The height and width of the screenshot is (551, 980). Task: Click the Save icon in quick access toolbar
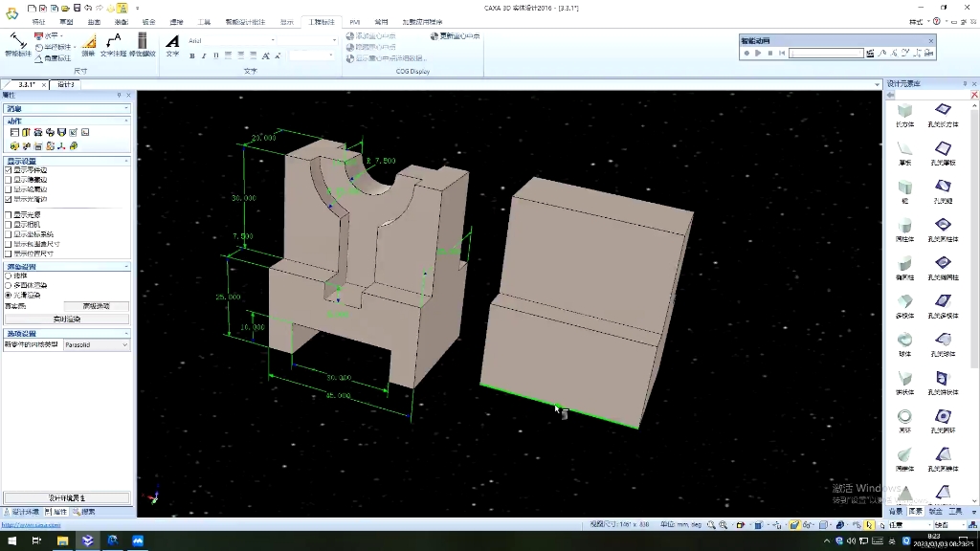77,8
